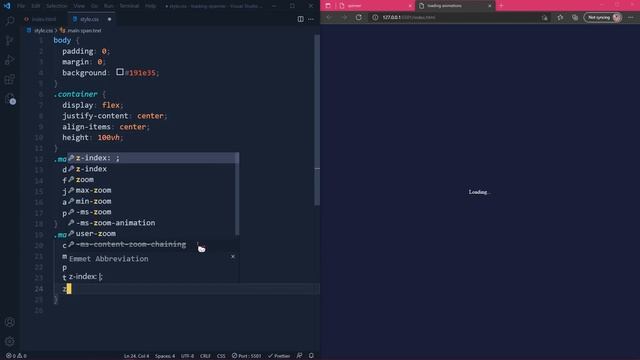Click the VS Code logo icon
The width and height of the screenshot is (640, 360).
[7, 6]
